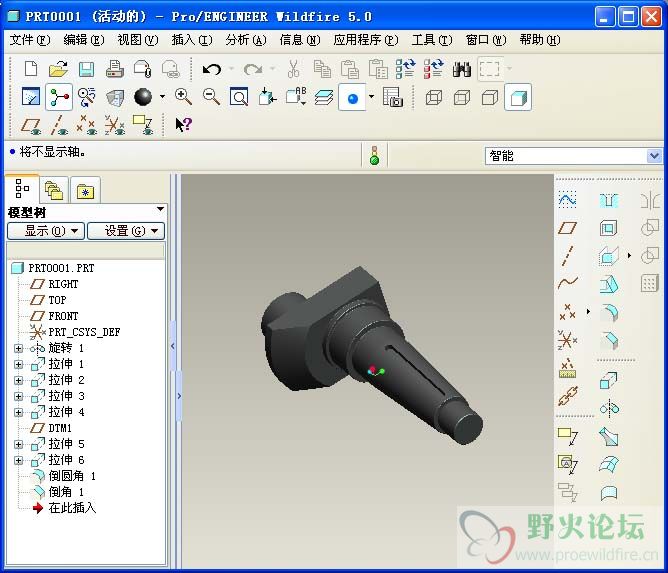Refit the model to the window
This screenshot has height=573, width=668.
(x=239, y=97)
